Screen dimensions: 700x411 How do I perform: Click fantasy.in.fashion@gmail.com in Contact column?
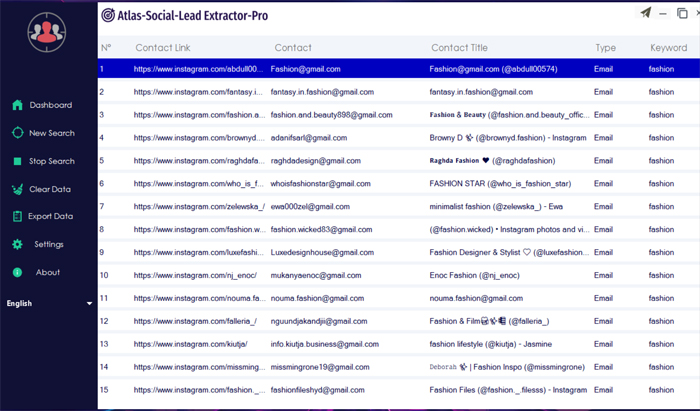tap(322, 92)
